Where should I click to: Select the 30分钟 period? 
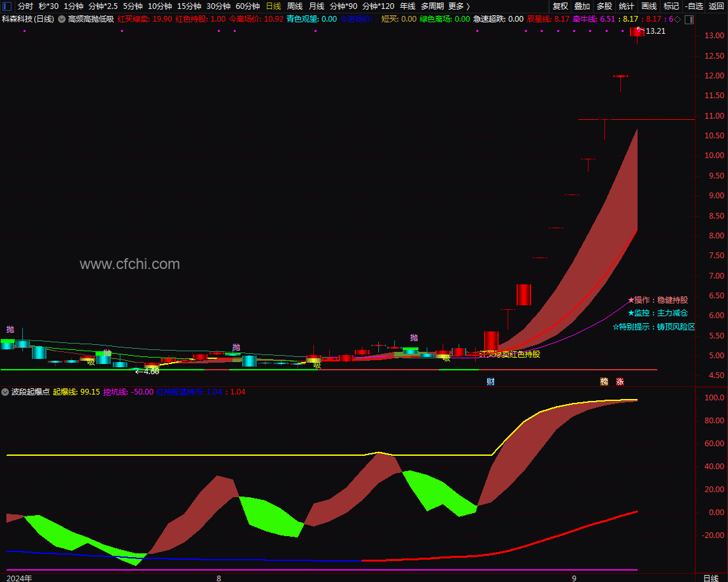tap(218, 6)
